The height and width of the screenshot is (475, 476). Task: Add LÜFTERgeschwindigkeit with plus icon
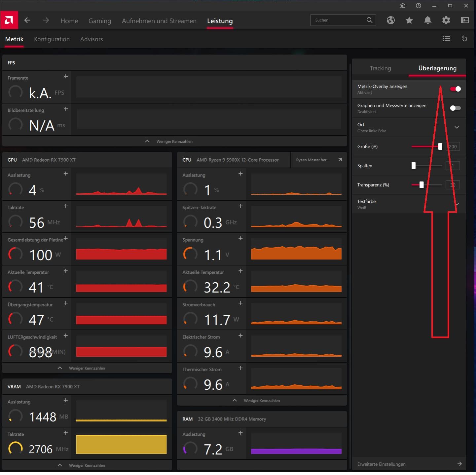tap(65, 336)
